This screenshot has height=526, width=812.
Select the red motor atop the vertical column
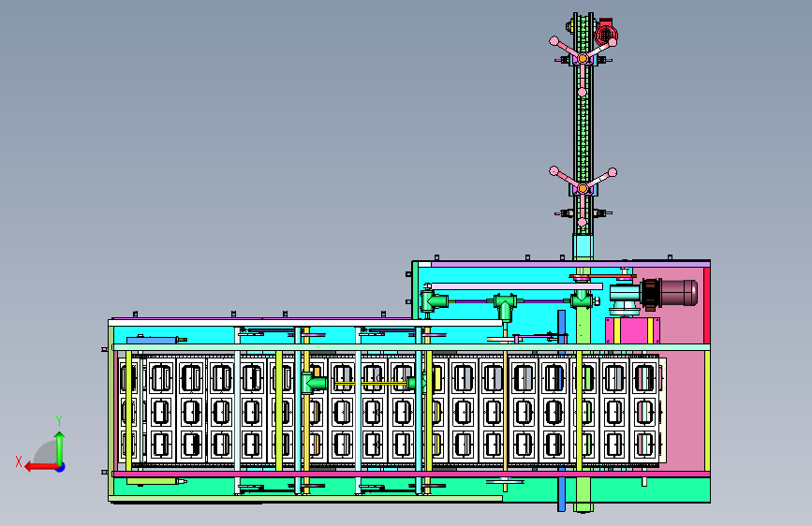(x=606, y=32)
